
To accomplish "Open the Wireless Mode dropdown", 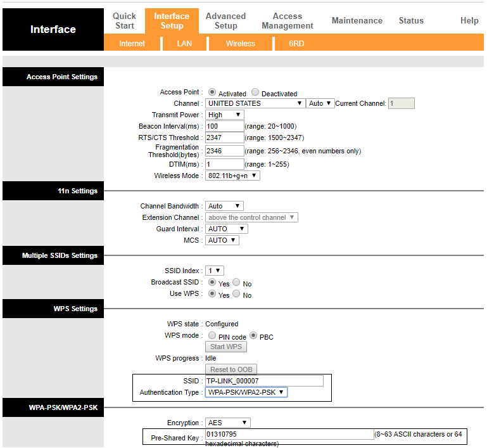I will point(232,176).
